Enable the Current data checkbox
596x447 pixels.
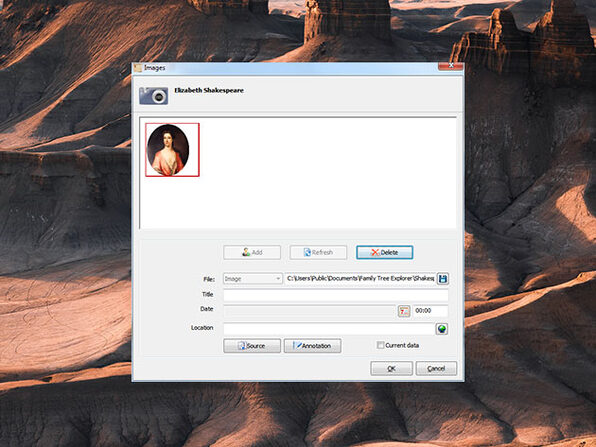(380, 345)
